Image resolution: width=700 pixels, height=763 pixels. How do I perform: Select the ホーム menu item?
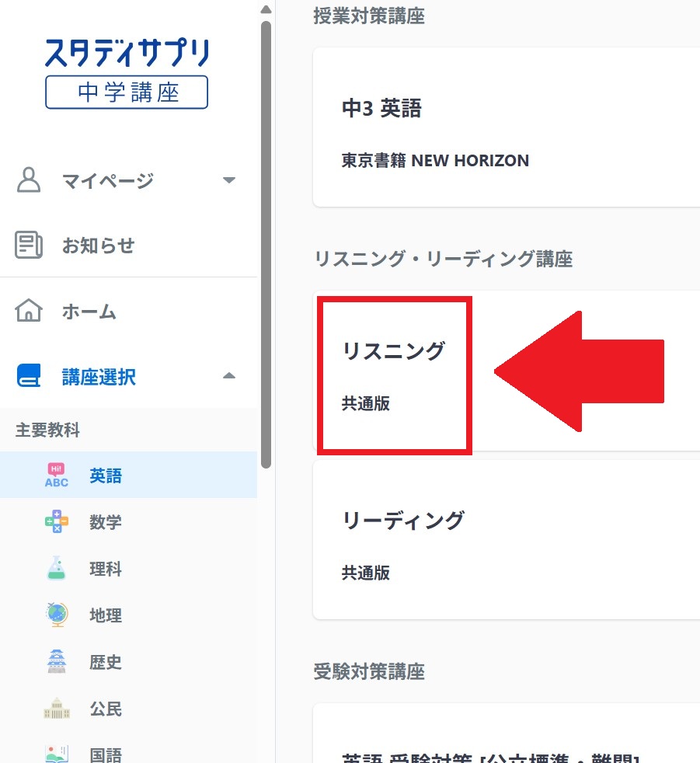[89, 310]
